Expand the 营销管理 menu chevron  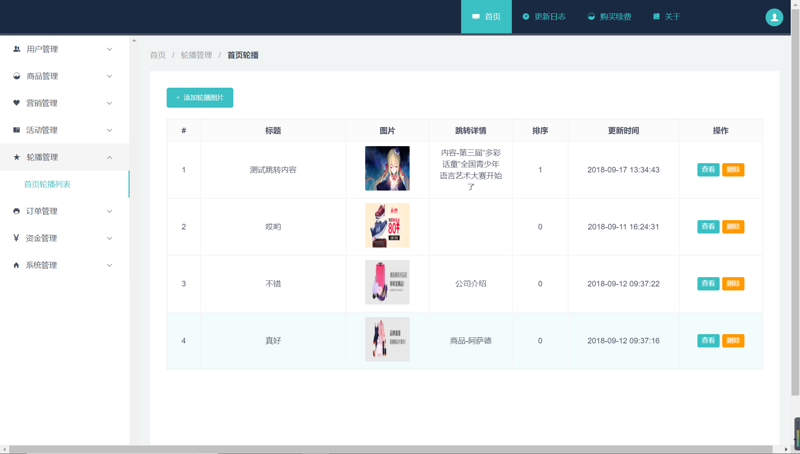click(x=109, y=104)
